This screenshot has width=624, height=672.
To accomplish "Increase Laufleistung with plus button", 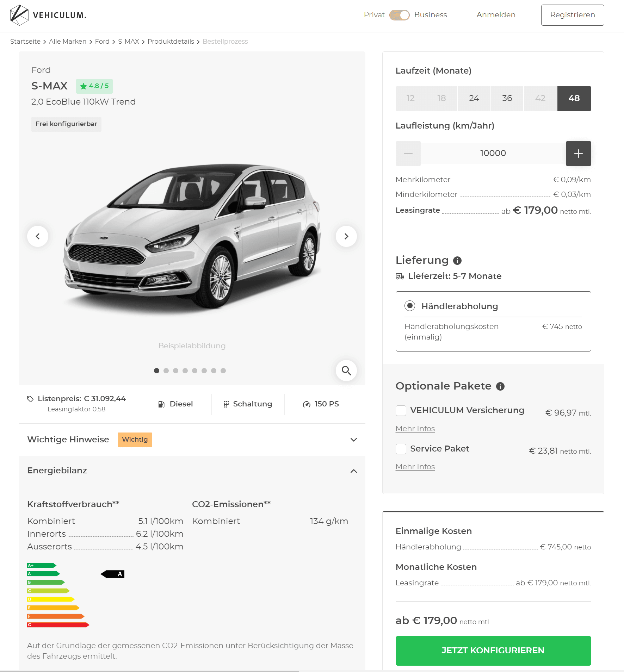I will [578, 154].
